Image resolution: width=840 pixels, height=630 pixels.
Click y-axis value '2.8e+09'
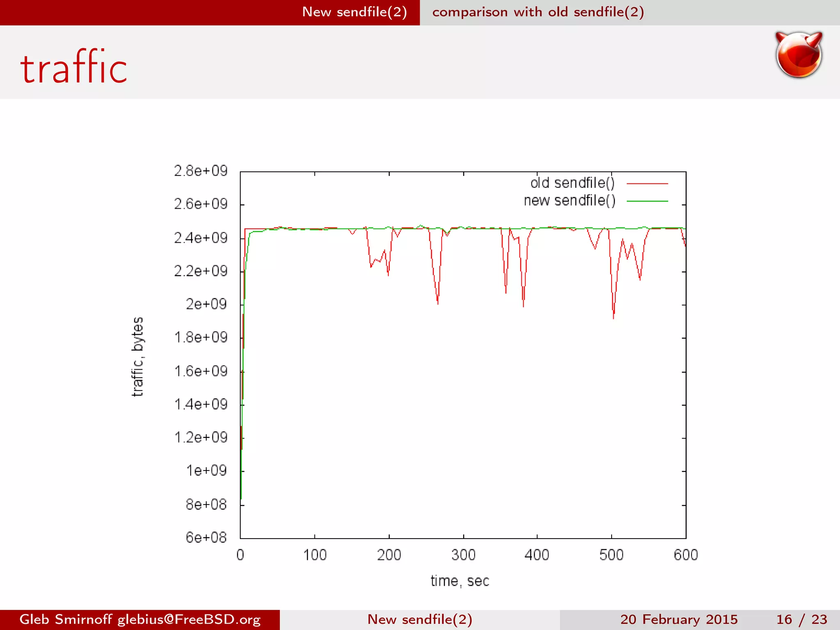tap(201, 171)
